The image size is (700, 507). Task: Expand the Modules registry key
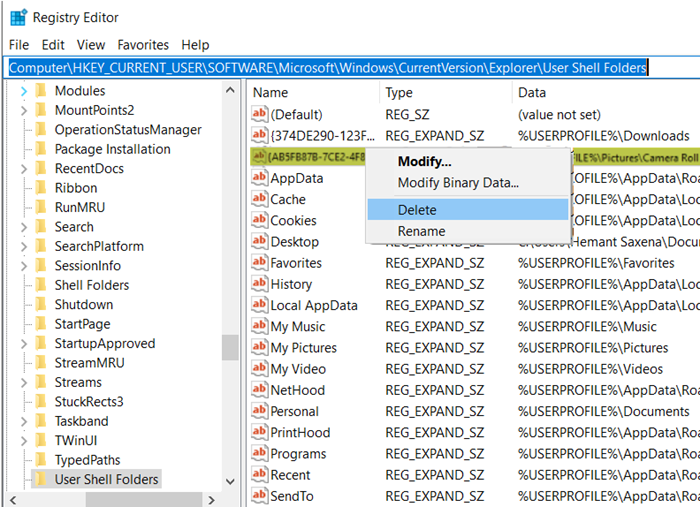point(23,91)
